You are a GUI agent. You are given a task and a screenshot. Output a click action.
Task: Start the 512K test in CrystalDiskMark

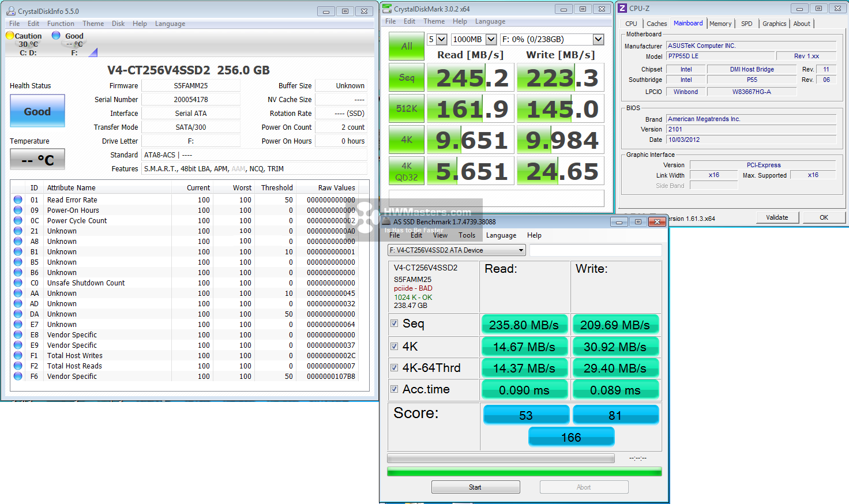[x=407, y=108]
